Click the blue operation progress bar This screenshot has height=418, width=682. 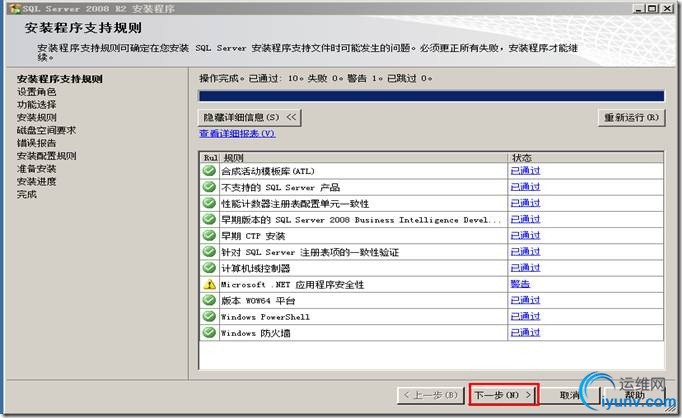(x=431, y=96)
